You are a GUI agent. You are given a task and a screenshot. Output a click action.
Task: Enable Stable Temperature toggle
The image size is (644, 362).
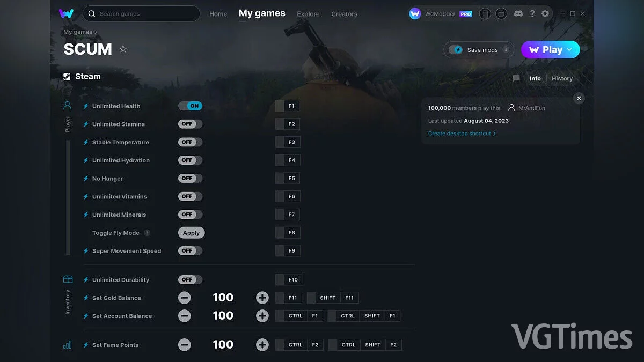pos(190,142)
